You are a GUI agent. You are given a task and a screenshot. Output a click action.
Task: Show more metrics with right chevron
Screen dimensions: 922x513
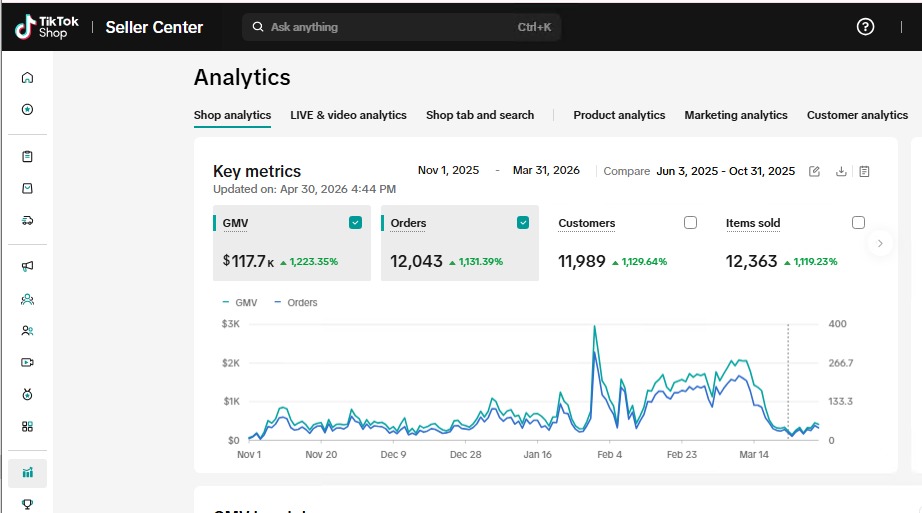tap(880, 243)
